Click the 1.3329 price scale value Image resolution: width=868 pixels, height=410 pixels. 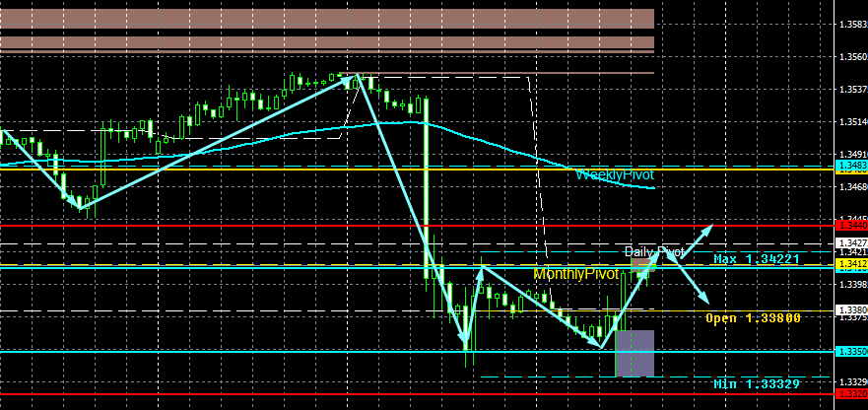pos(853,382)
